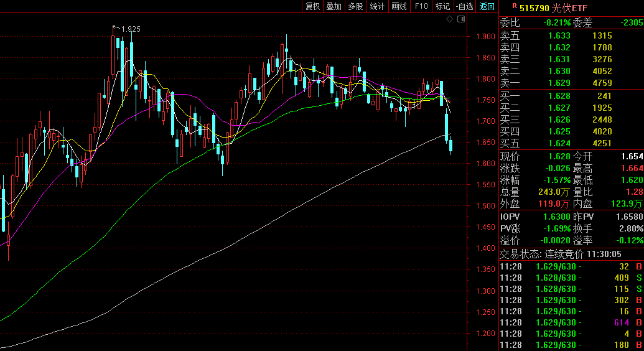Image resolution: width=644 pixels, height=351 pixels.
Task: Select 卖四 price 1.632 row
Action: tap(571, 48)
